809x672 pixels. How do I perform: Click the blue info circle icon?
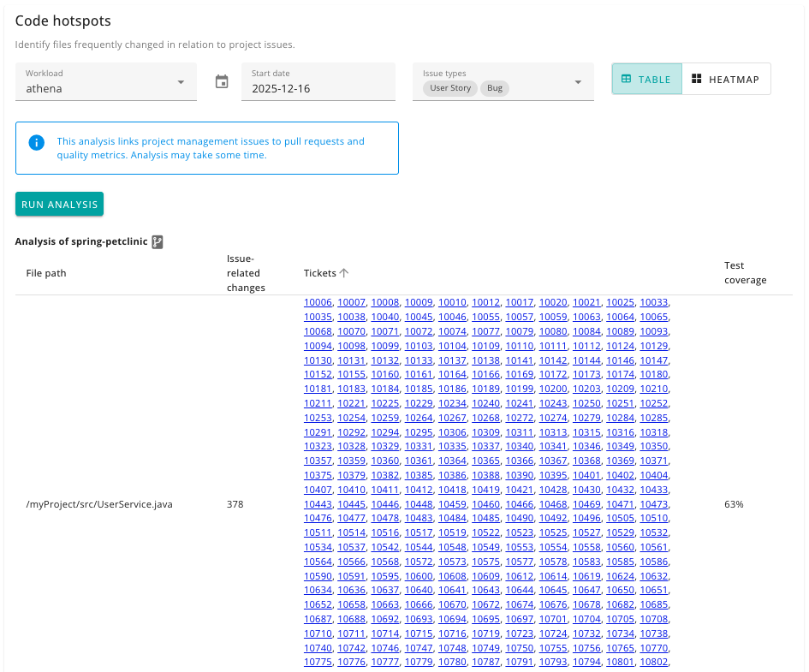tap(36, 142)
